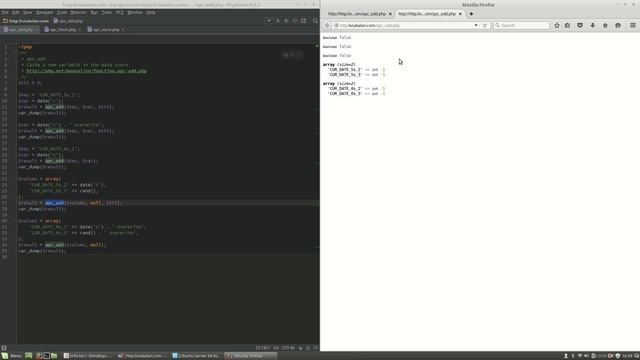Switch to Mozilla Firefox via taskbar

click(251, 356)
